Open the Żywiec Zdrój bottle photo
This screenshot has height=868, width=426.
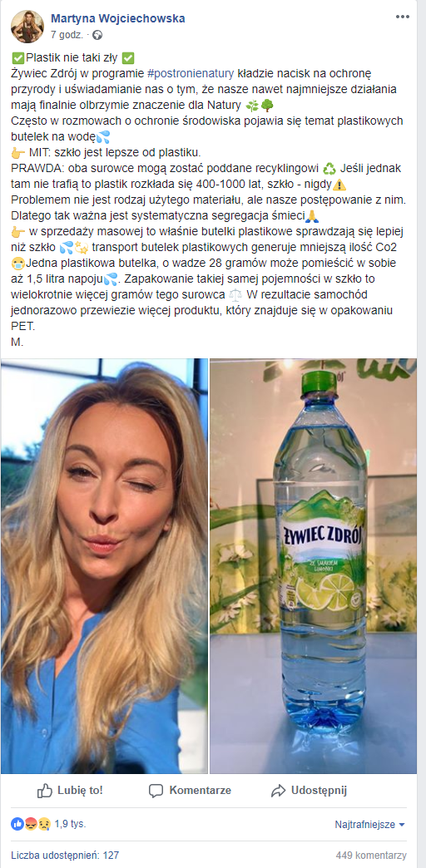click(313, 565)
